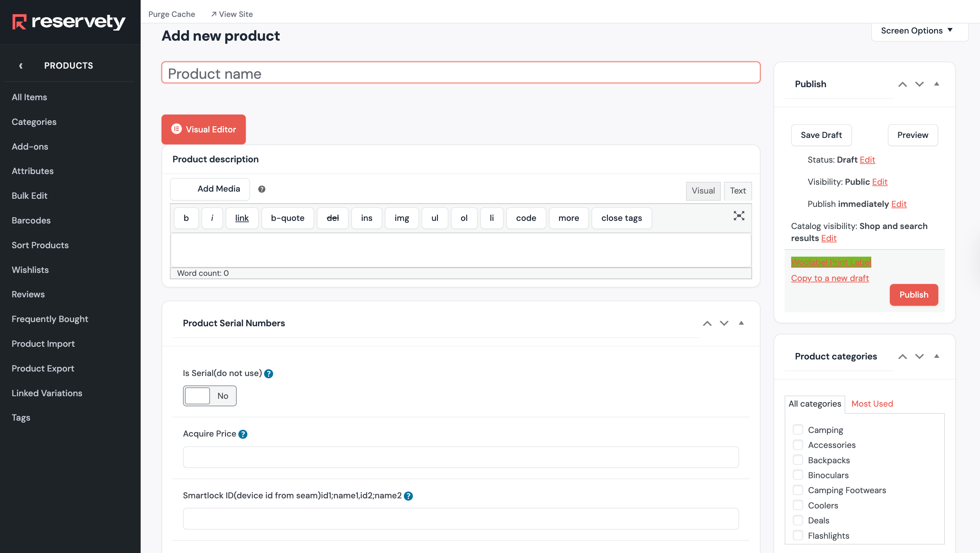
Task: Open the Is Serial help tooltip
Action: [x=269, y=374]
